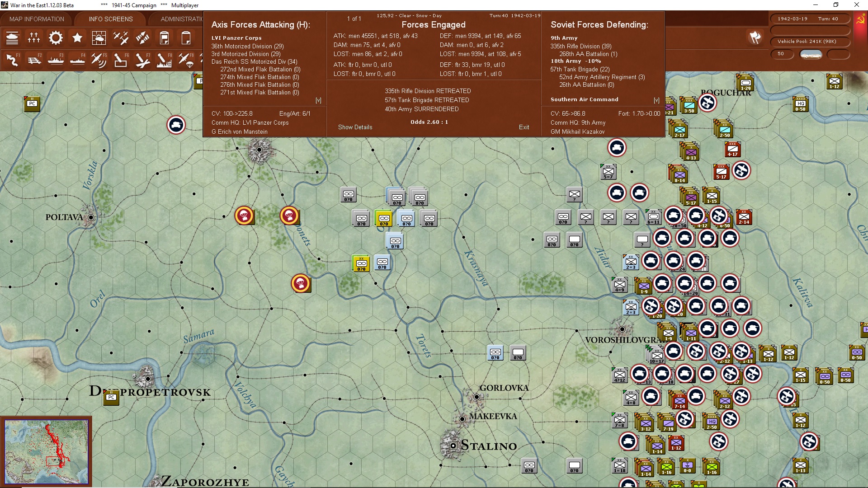Select F9 air transport parachute icon
Image resolution: width=868 pixels, height=488 pixels.
click(186, 60)
